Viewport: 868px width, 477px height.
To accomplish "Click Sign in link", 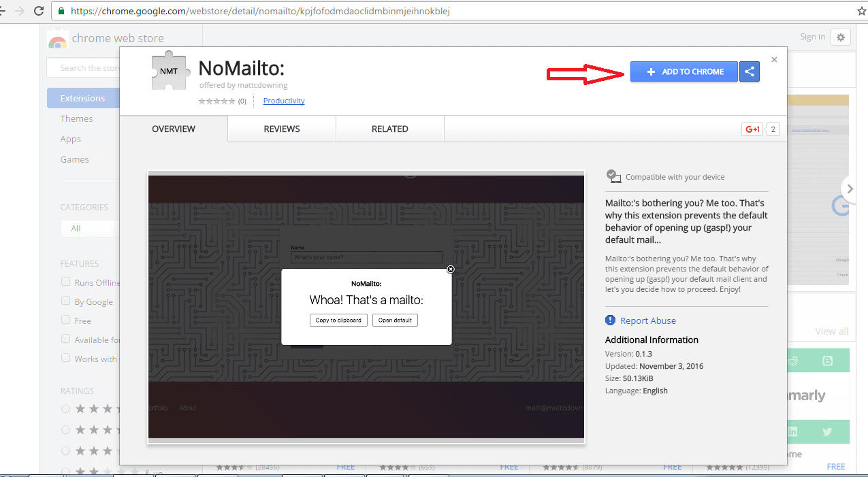I will [x=812, y=37].
